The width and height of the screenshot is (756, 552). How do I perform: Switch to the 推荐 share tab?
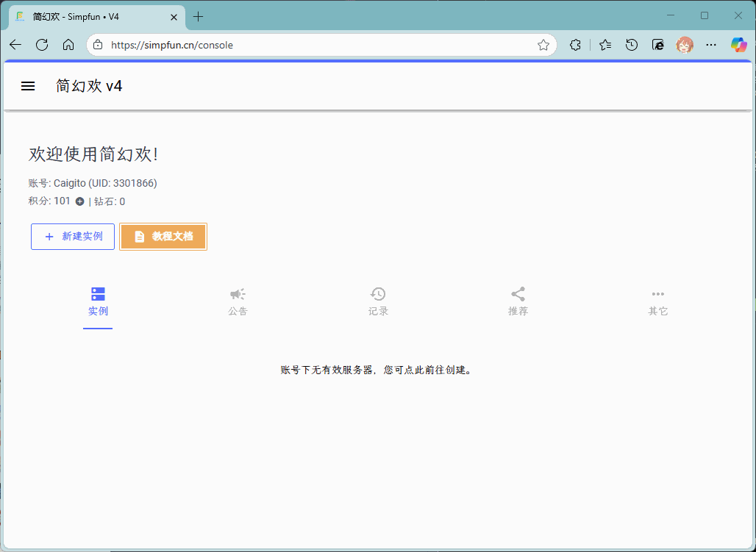[518, 302]
